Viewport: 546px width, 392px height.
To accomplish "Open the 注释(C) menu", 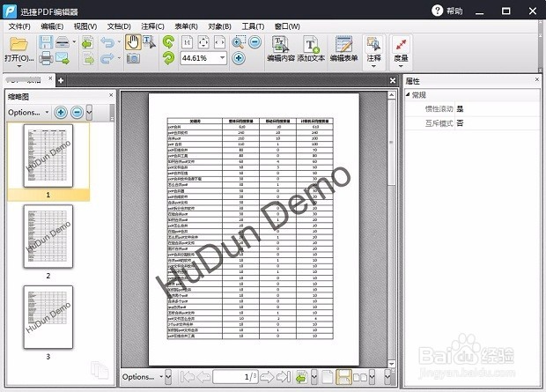I will coord(152,26).
